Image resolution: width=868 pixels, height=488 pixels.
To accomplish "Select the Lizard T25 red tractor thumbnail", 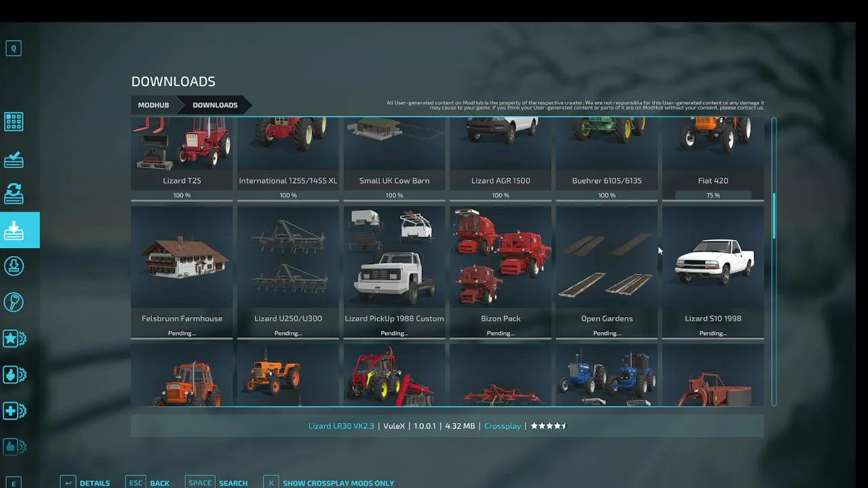I will click(182, 144).
